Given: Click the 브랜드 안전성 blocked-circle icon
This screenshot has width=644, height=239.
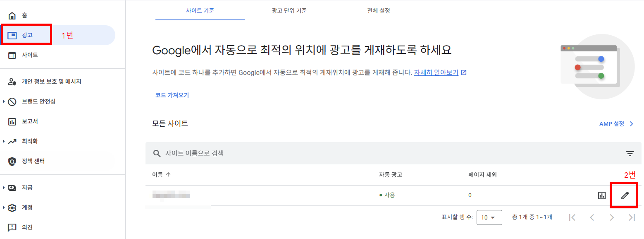Looking at the screenshot, I should (12, 101).
